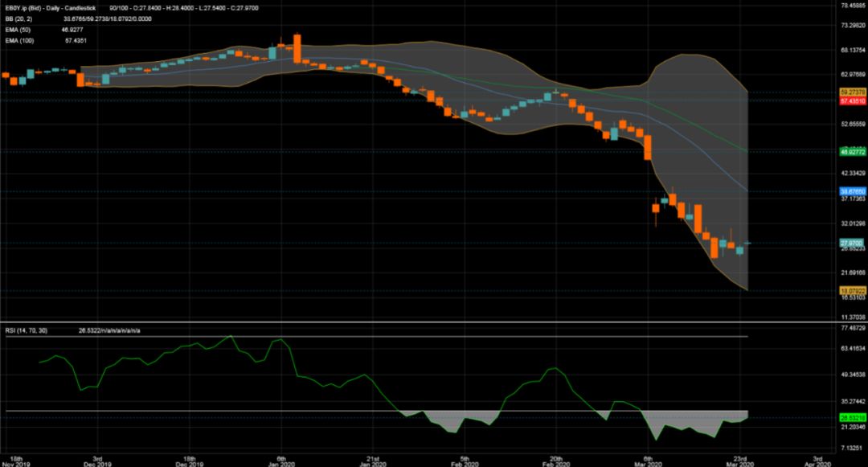The image size is (868, 467).
Task: Click the latest teal candle near 23rd Mar
Action: [740, 250]
